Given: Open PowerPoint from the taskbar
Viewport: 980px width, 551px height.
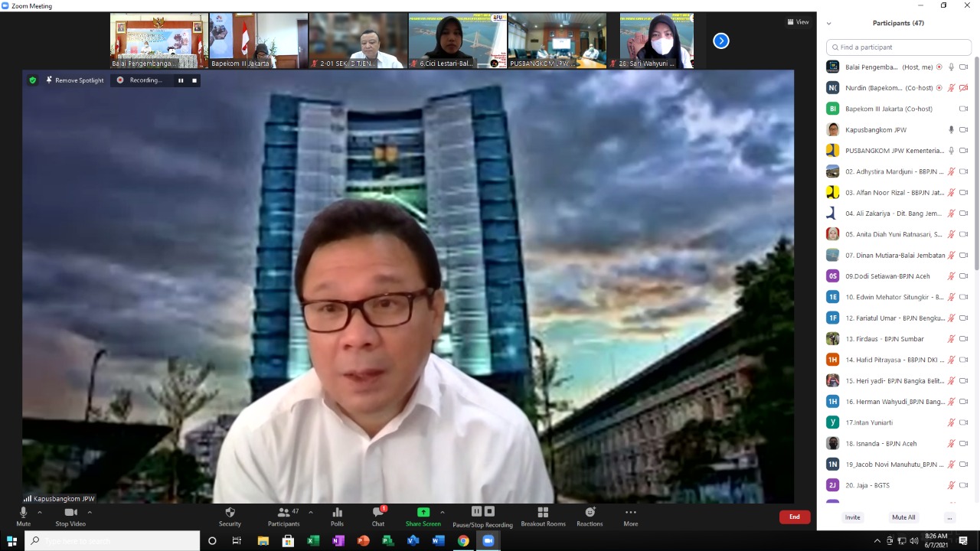Looking at the screenshot, I should pyautogui.click(x=363, y=541).
